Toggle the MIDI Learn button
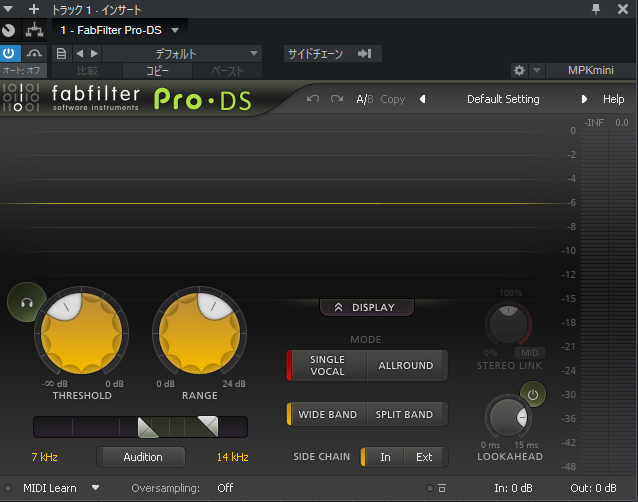The image size is (638, 502). coord(50,488)
